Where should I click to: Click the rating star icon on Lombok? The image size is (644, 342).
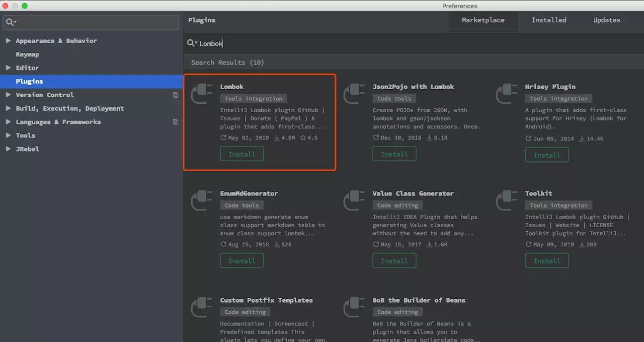pyautogui.click(x=303, y=138)
